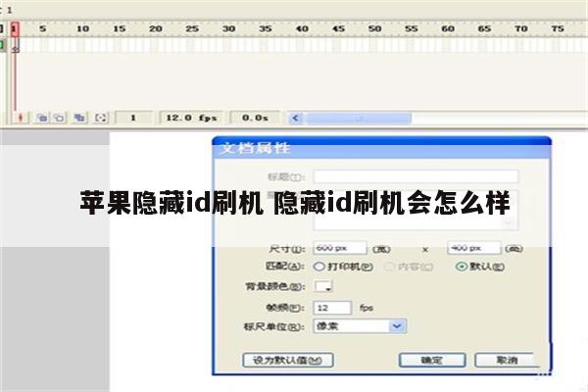Click frame 10 on the timeline ruler
Viewport: 588px width, 392px height.
[83, 28]
